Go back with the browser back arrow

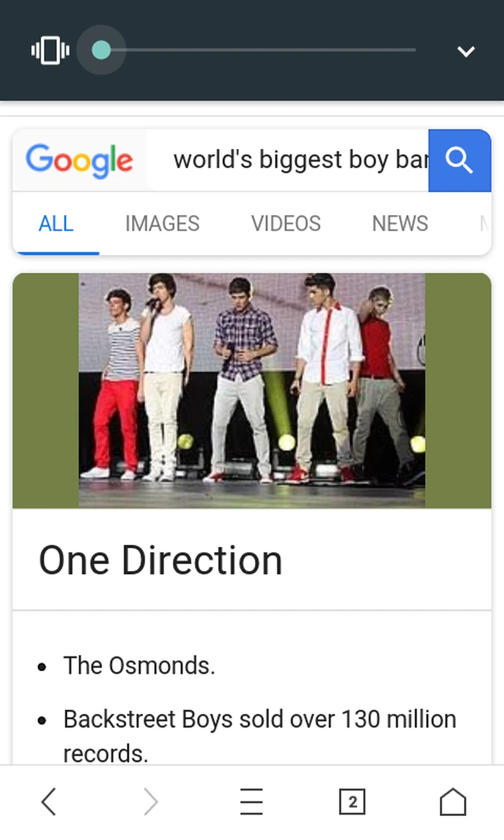click(x=49, y=801)
